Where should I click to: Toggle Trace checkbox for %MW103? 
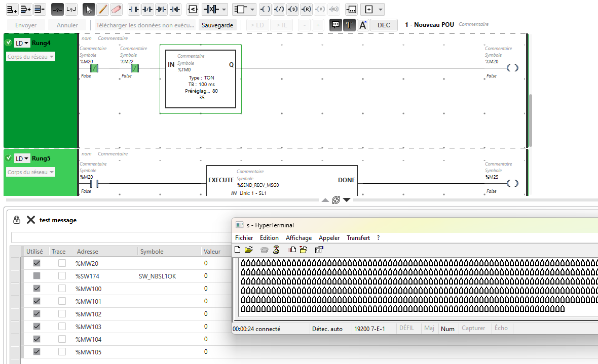click(62, 327)
